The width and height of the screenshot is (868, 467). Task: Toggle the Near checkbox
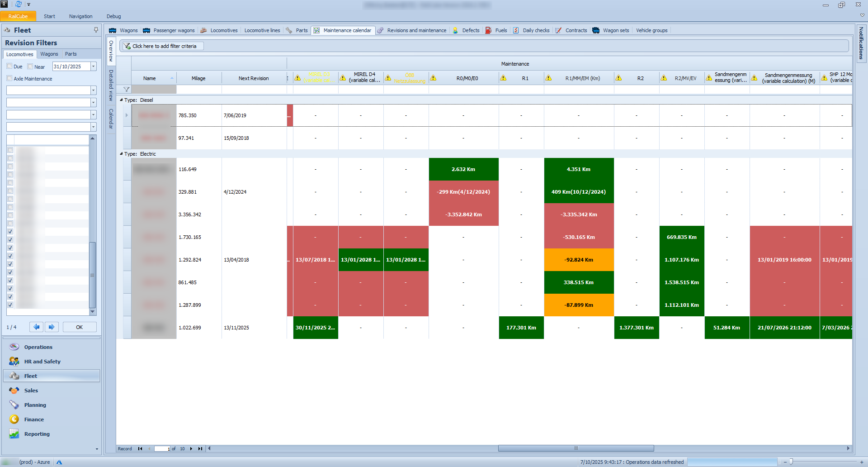30,66
